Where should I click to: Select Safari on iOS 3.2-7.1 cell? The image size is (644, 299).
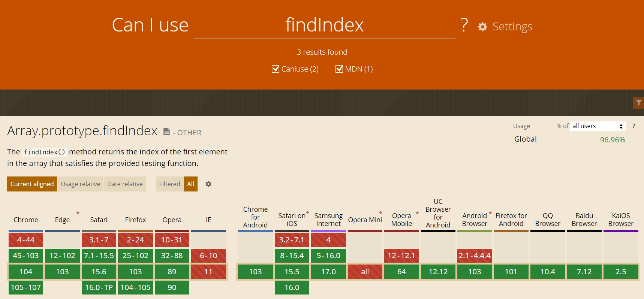(x=292, y=240)
